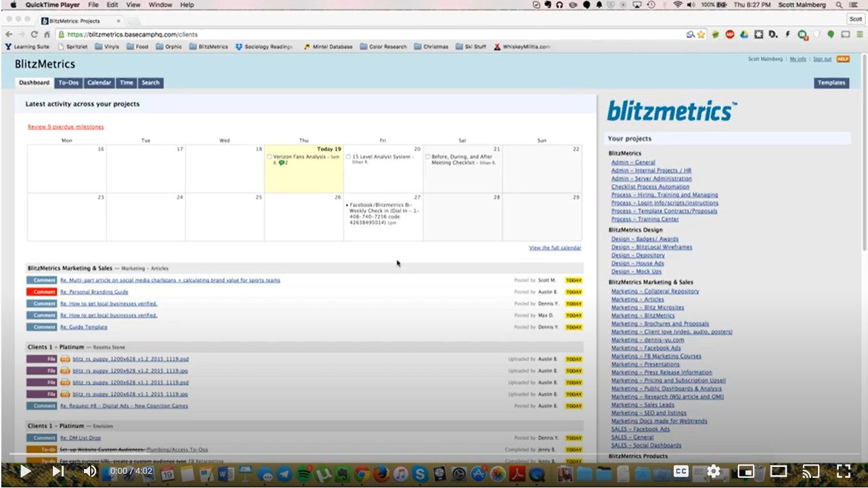868x488 pixels.
Task: Cast video to a TV
Action: pyautogui.click(x=811, y=471)
